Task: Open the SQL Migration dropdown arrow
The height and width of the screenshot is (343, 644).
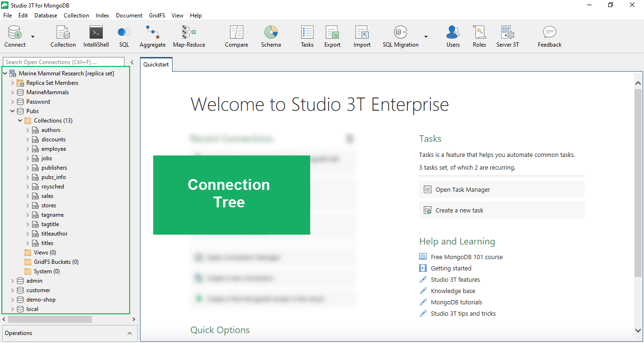Action: click(x=426, y=36)
